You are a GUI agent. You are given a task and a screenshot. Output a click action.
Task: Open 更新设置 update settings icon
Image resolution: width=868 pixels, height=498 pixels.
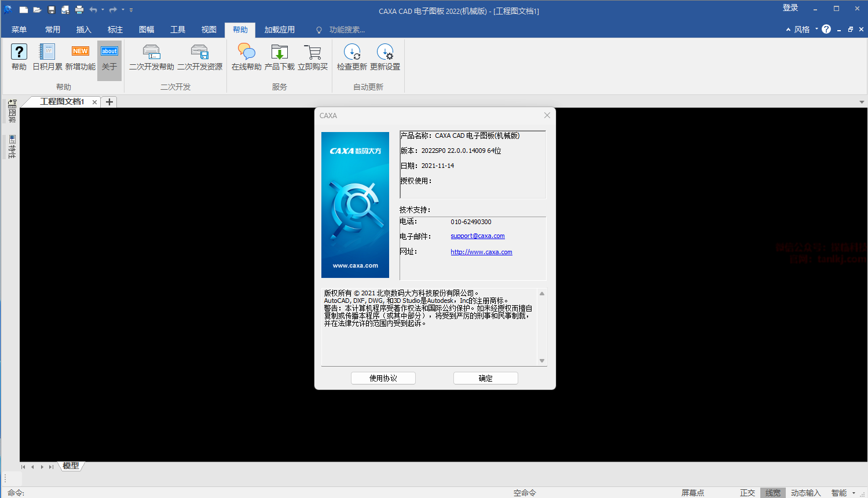(x=385, y=53)
